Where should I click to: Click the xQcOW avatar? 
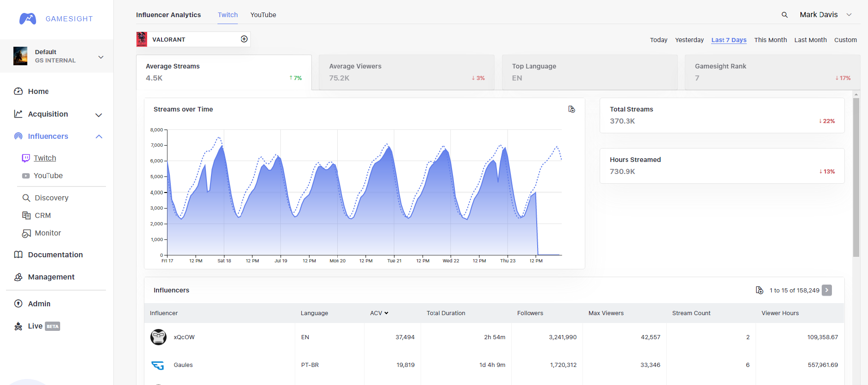pyautogui.click(x=158, y=337)
